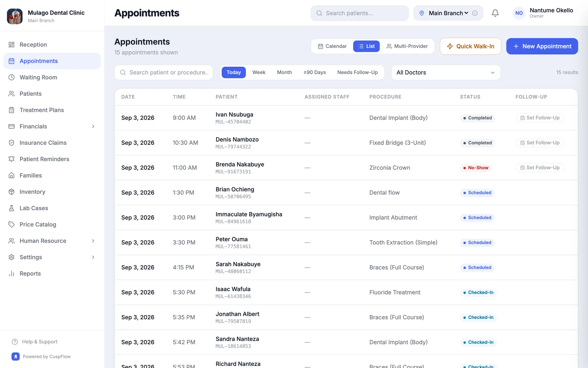The image size is (588, 368).
Task: Open Reception from sidebar
Action: coord(52,44)
